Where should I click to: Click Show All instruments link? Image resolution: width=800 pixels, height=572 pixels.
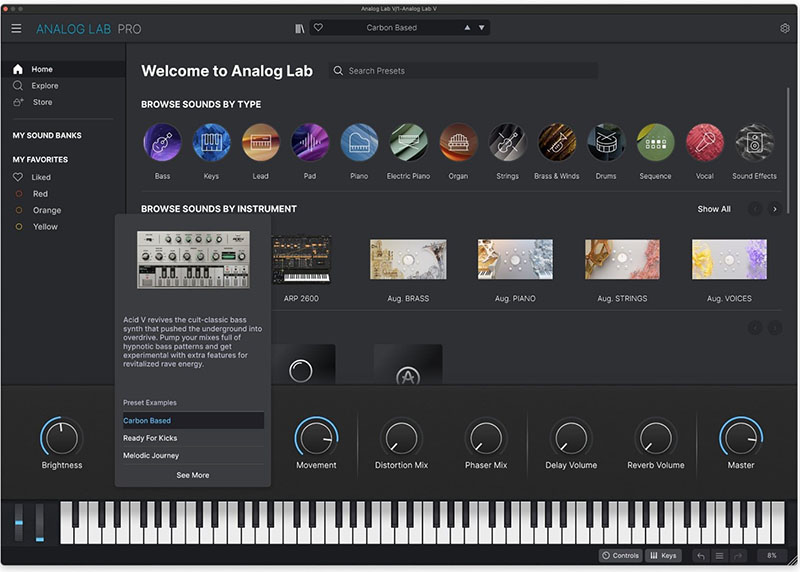coord(714,209)
